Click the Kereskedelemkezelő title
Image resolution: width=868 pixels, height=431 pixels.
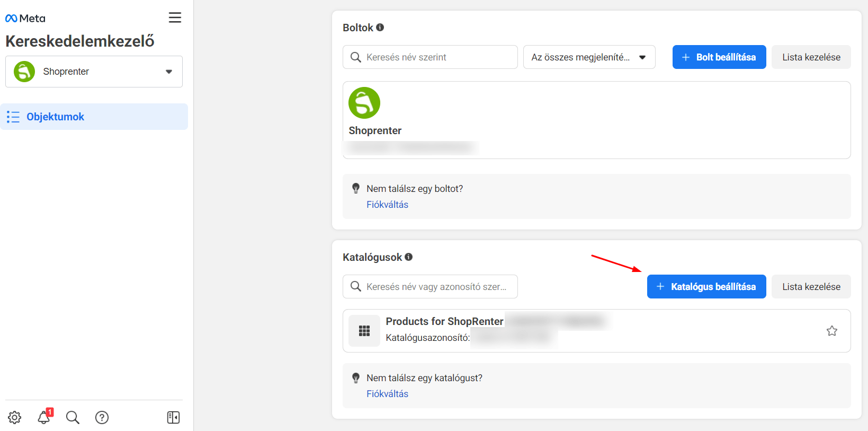tap(80, 41)
